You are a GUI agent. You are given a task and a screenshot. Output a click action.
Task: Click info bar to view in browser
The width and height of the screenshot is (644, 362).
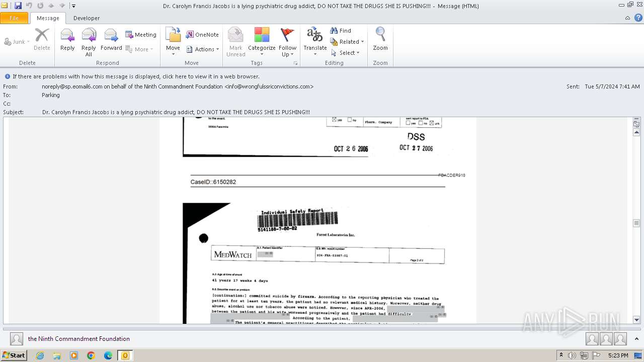[136, 76]
